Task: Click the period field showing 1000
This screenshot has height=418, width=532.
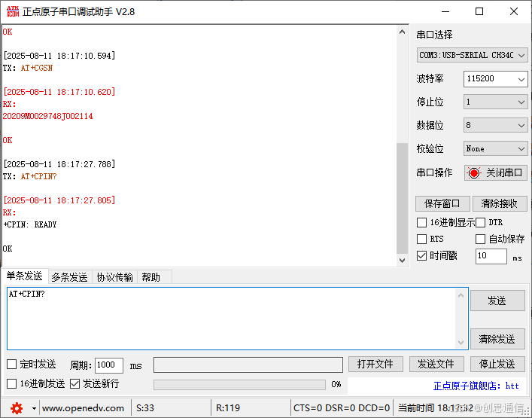Action: click(x=109, y=365)
